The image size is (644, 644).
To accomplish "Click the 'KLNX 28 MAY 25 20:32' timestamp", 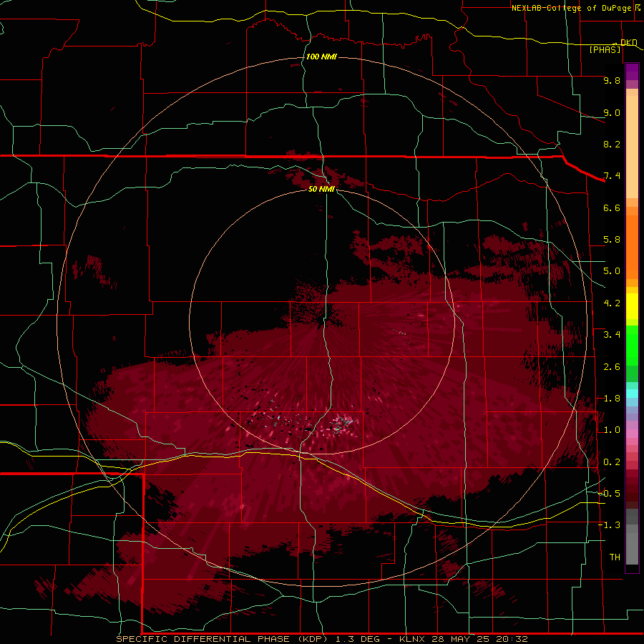I will click(x=463, y=639).
